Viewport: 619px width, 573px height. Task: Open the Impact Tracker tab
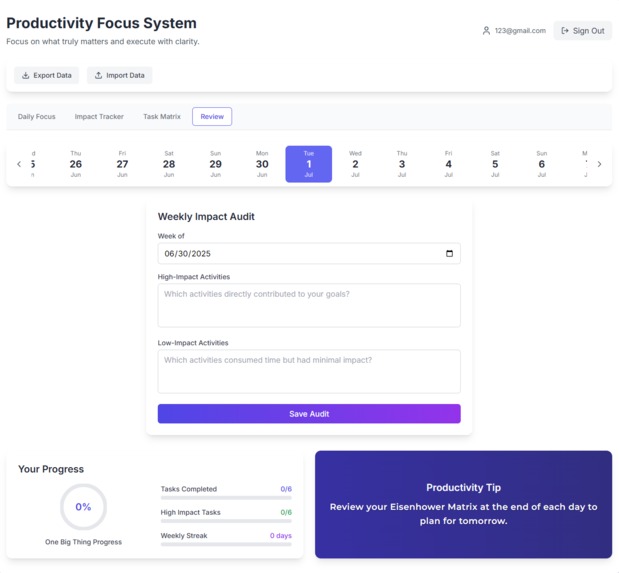99,116
